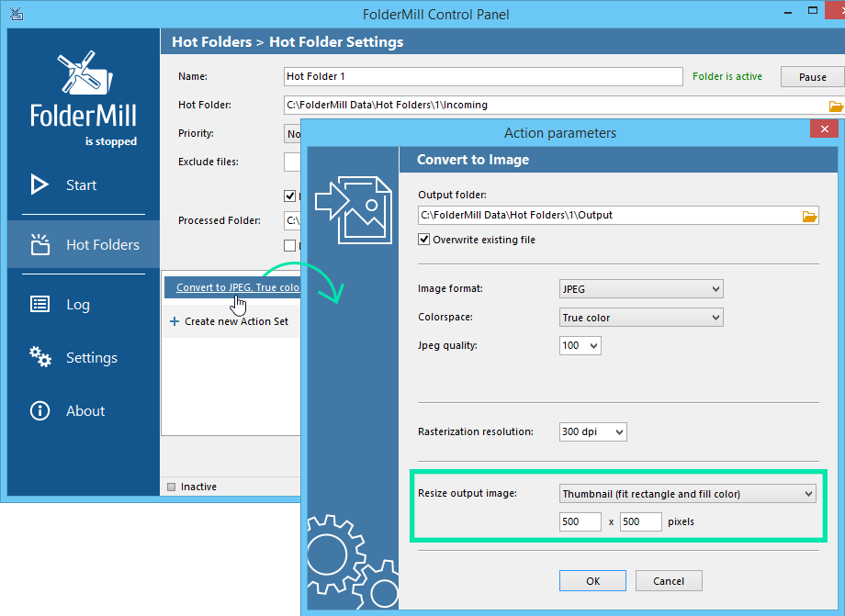Click Create new Action Set
This screenshot has width=845, height=616.
click(x=237, y=321)
